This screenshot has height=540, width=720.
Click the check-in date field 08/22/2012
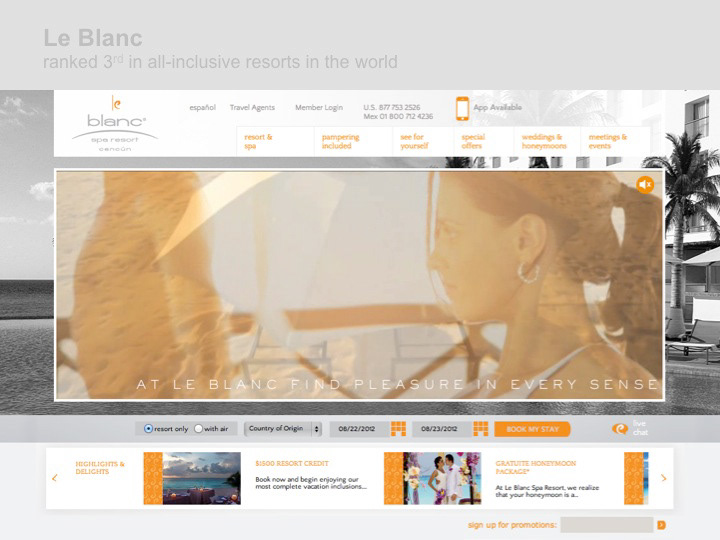click(x=359, y=428)
